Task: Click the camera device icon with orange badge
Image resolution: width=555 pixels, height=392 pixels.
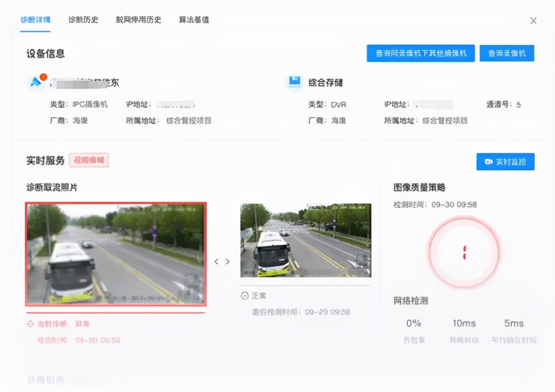Action: (37, 82)
